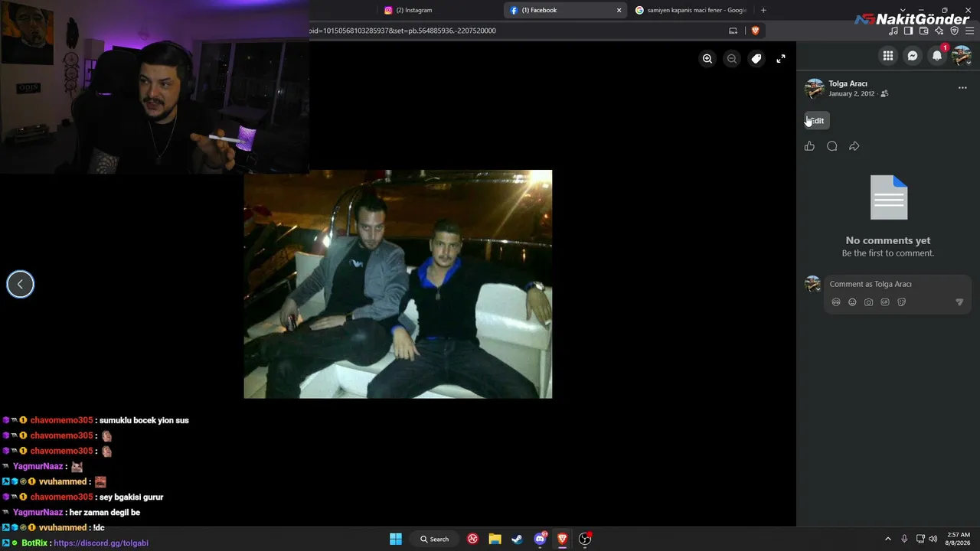The height and width of the screenshot is (551, 980).
Task: Open Tolga Aracı profile name link
Action: pyautogui.click(x=848, y=83)
